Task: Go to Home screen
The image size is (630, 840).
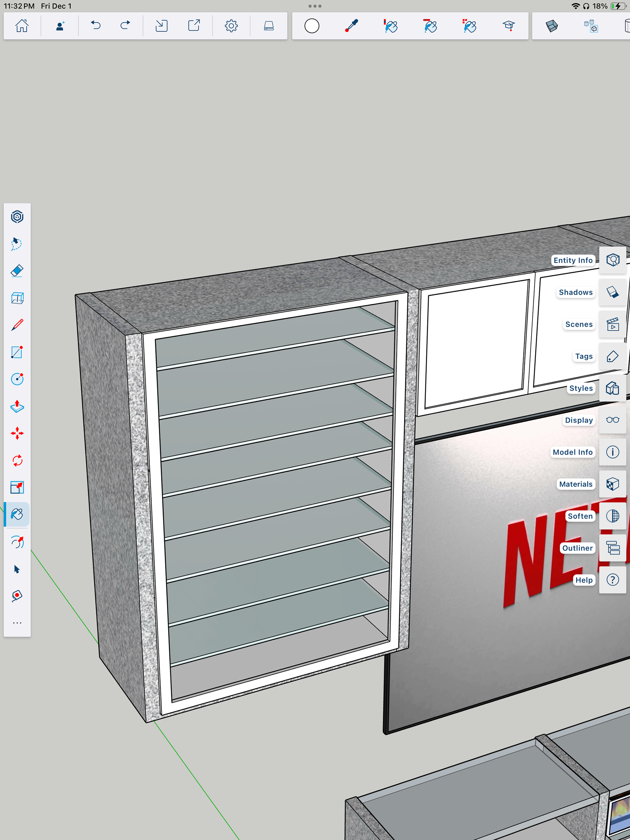Action: (22, 26)
